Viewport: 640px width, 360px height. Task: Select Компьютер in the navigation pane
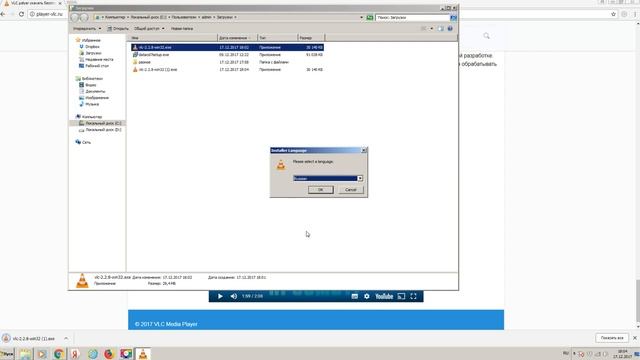pos(89,117)
